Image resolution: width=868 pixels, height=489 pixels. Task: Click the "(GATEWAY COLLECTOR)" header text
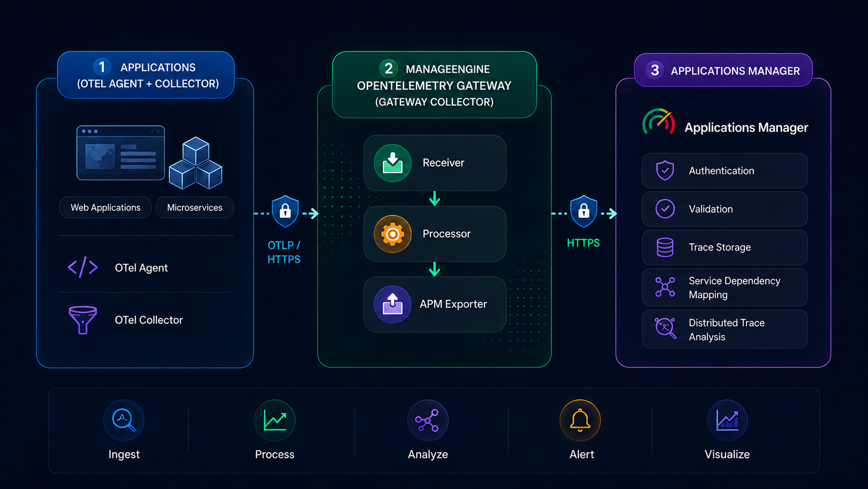(435, 102)
